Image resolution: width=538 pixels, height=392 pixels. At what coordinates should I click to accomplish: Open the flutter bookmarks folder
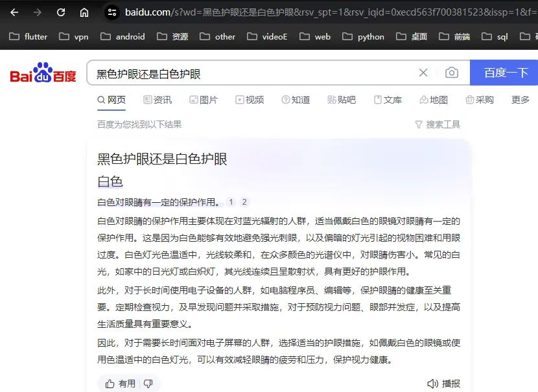29,37
